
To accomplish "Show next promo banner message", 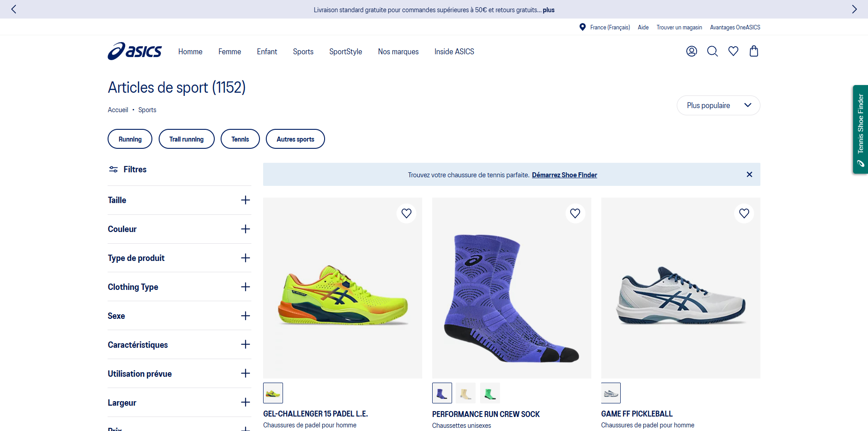I will coord(854,9).
